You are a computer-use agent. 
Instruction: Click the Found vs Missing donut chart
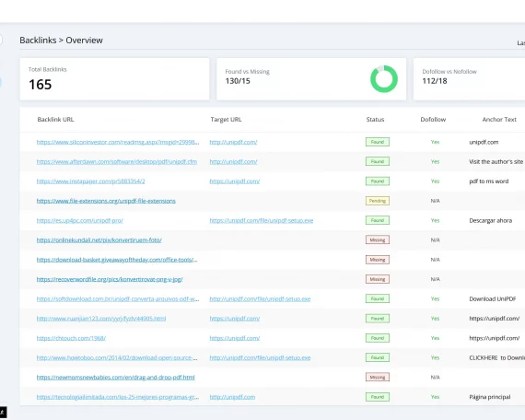[x=384, y=79]
